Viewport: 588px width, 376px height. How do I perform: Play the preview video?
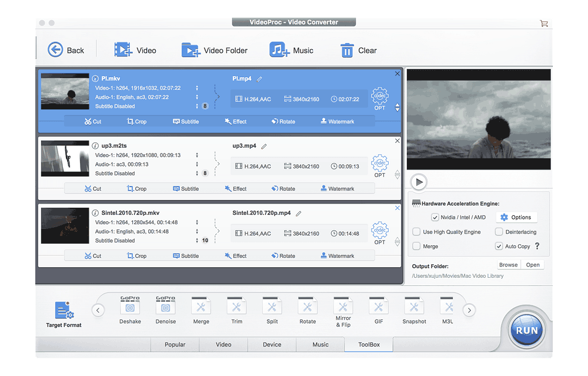pyautogui.click(x=419, y=182)
